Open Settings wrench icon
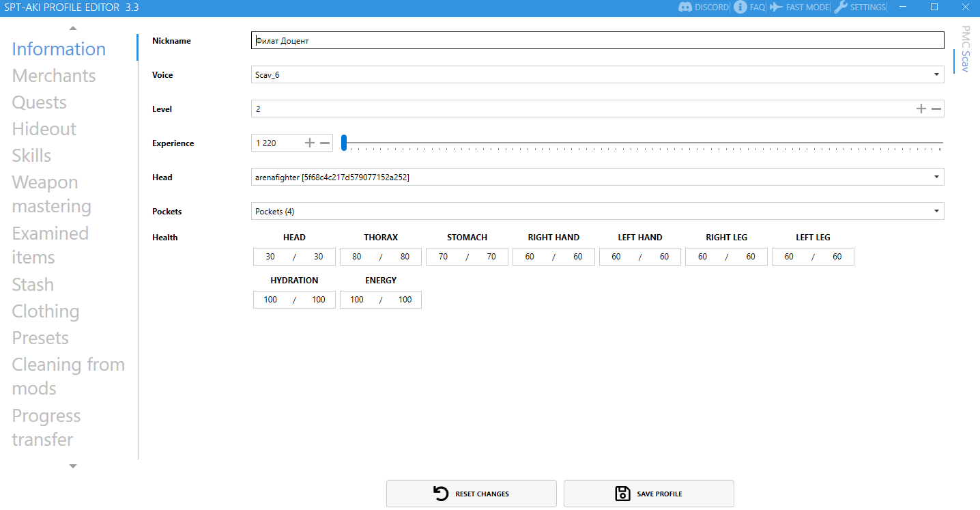 point(841,8)
